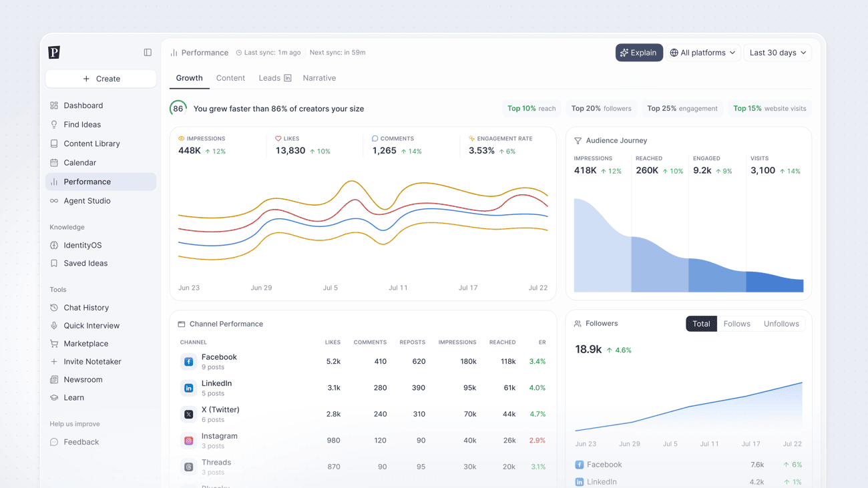Click the LinkedIn icon in Channel Performance
Image resolution: width=868 pixels, height=488 pixels.
pos(189,388)
